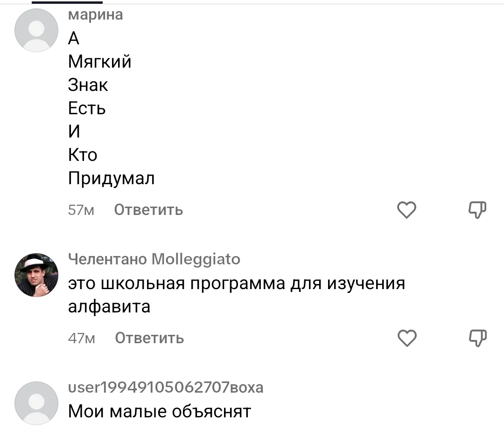Image resolution: width=504 pixels, height=429 pixels.
Task: Select the word Придумал in марина's comment
Action: [x=111, y=178]
